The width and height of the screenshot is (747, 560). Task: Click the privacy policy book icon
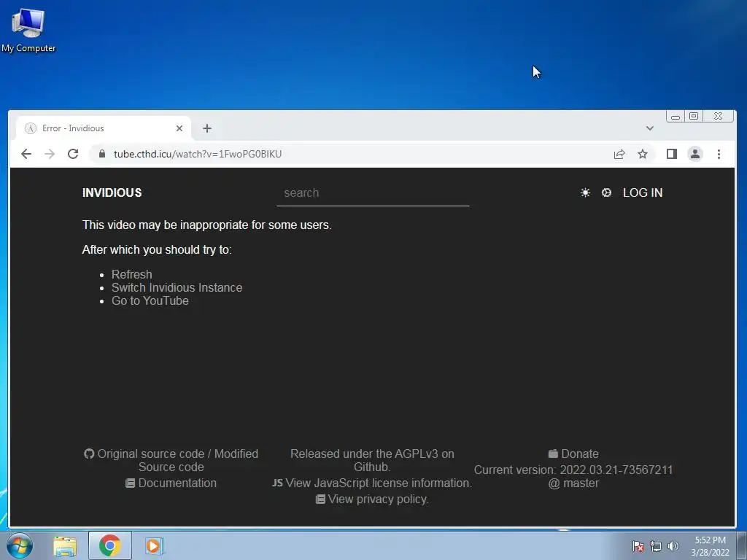tap(321, 499)
